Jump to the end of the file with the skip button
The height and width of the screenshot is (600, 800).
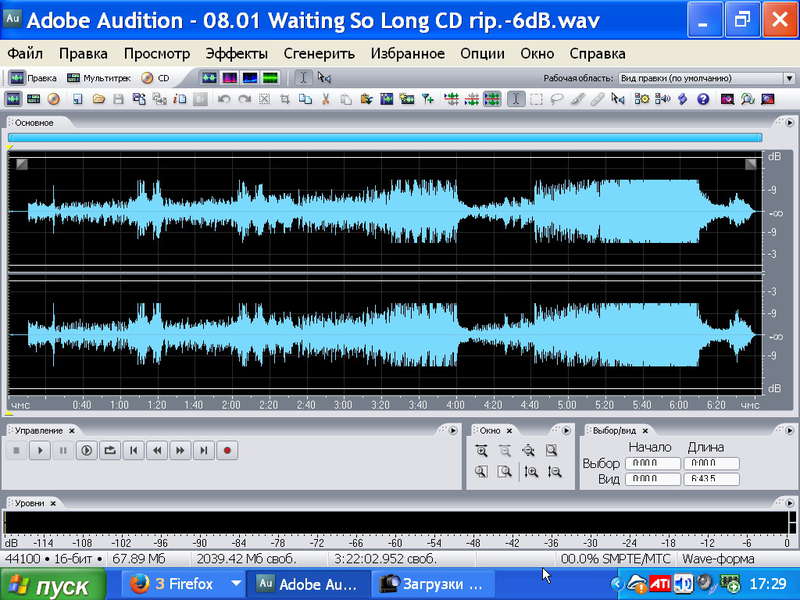tap(204, 451)
